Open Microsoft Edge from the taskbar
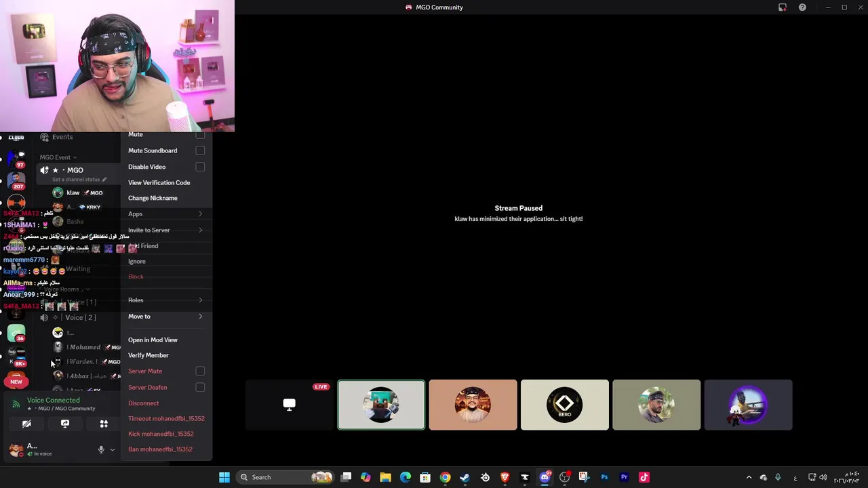 (x=406, y=477)
